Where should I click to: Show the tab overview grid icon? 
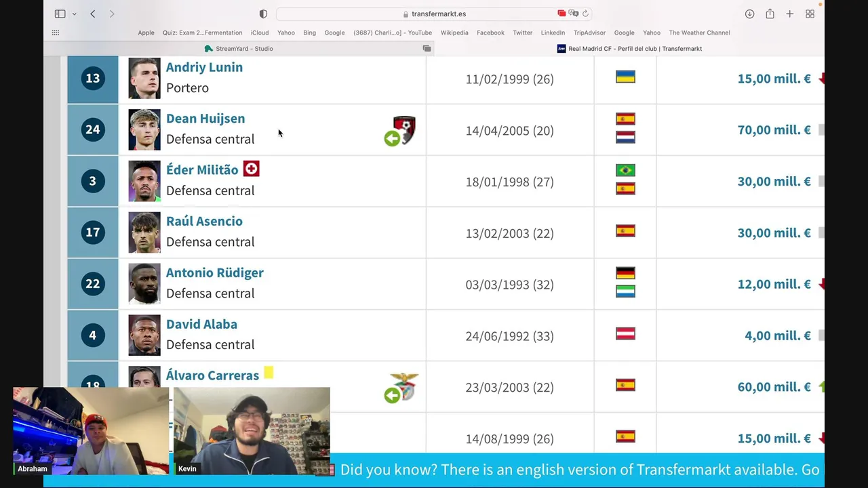coord(810,14)
